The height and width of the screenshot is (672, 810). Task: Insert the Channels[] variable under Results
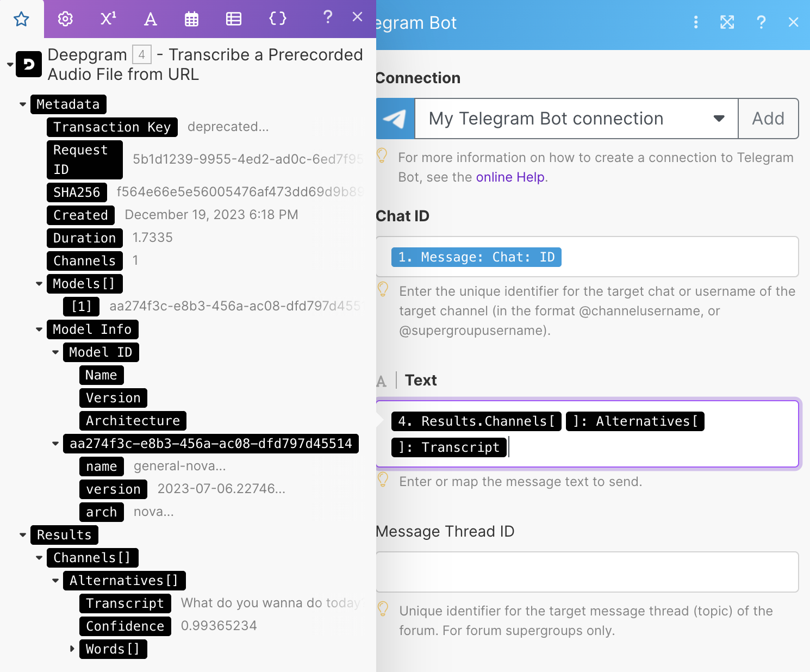click(92, 558)
